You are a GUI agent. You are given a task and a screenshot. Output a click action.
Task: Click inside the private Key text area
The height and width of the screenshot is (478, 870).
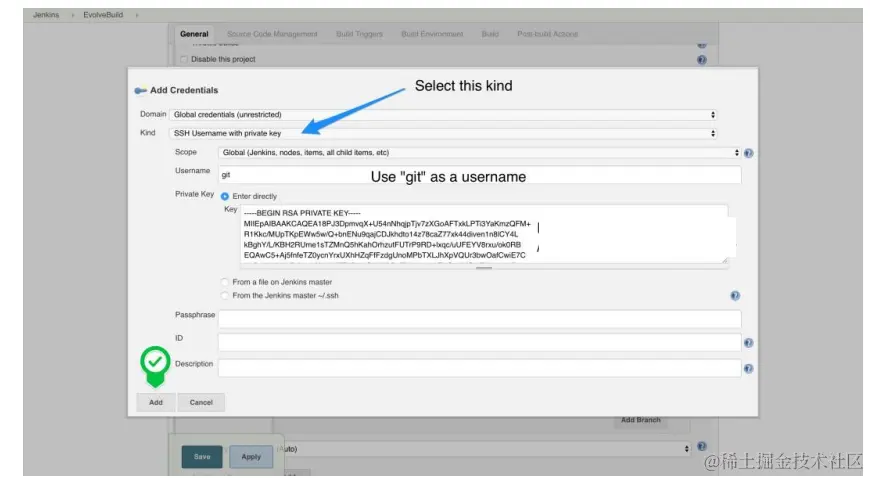pyautogui.click(x=484, y=234)
